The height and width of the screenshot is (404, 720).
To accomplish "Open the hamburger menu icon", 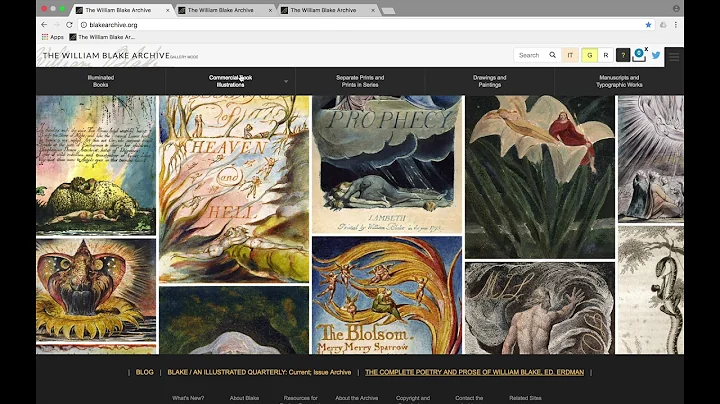I will click(x=674, y=57).
